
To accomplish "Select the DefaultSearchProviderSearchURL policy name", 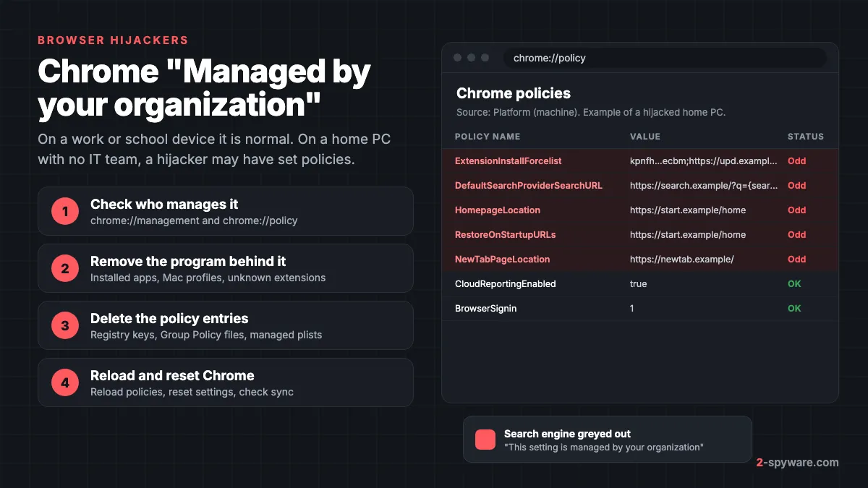I will point(529,186).
